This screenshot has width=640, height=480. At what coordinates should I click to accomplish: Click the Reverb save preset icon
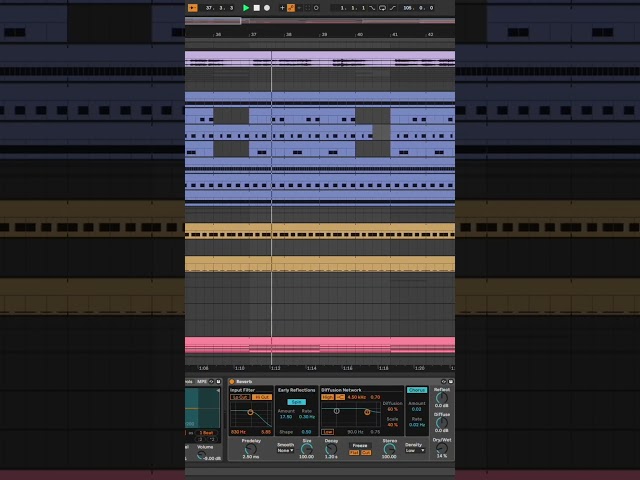point(451,382)
